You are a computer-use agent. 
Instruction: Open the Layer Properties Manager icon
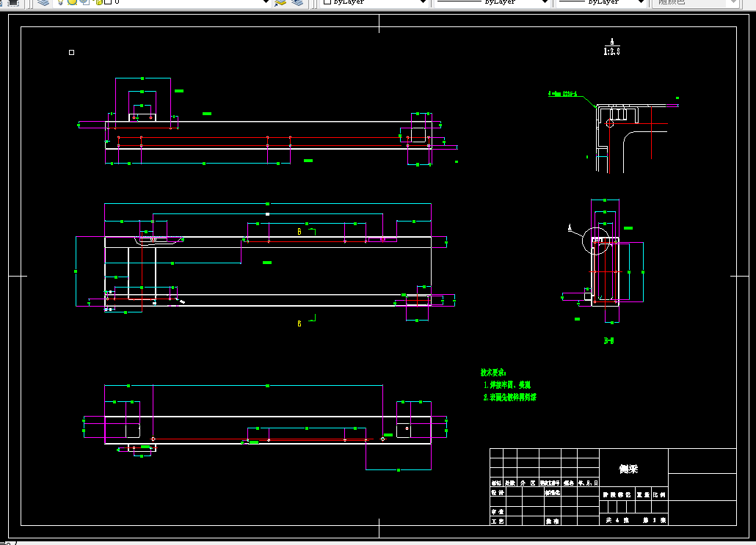click(x=43, y=2)
